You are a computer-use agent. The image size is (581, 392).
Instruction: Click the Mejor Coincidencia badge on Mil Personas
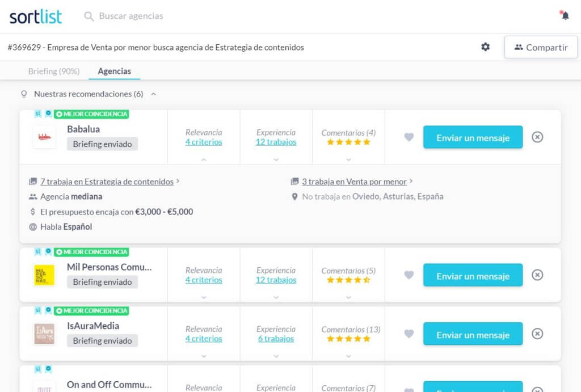click(x=91, y=252)
